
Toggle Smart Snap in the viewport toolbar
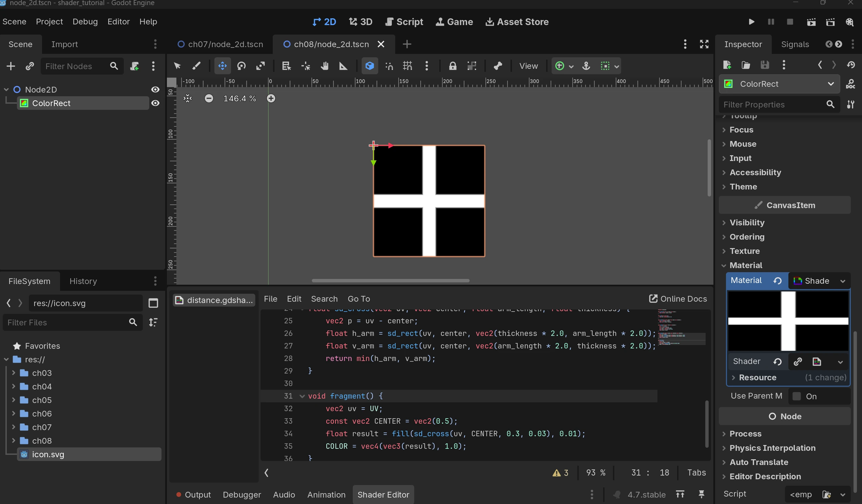pyautogui.click(x=389, y=66)
